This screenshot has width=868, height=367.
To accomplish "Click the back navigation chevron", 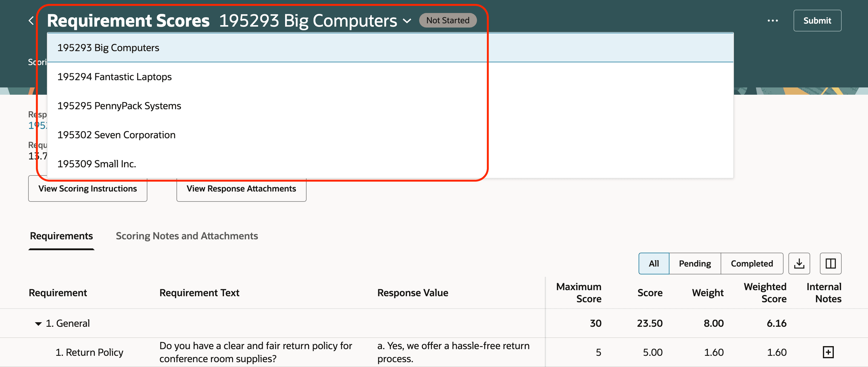I will coord(31,20).
